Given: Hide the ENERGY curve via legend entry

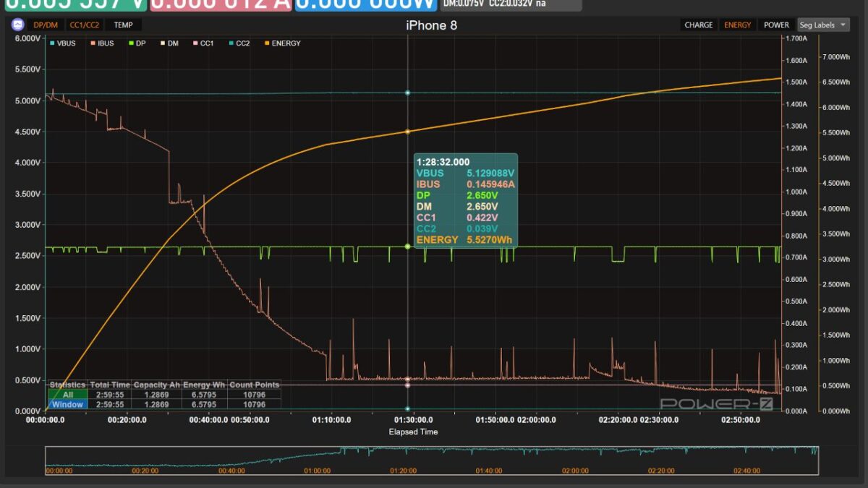Looking at the screenshot, I should tap(281, 43).
